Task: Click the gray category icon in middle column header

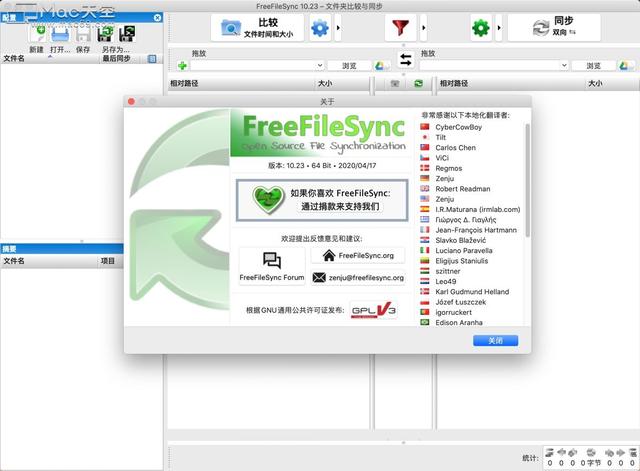Action: tap(395, 83)
